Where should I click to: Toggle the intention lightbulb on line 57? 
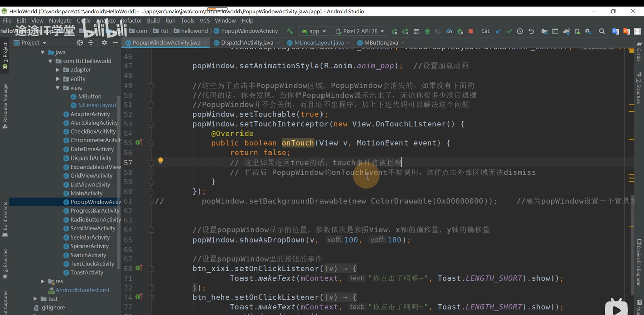160,161
